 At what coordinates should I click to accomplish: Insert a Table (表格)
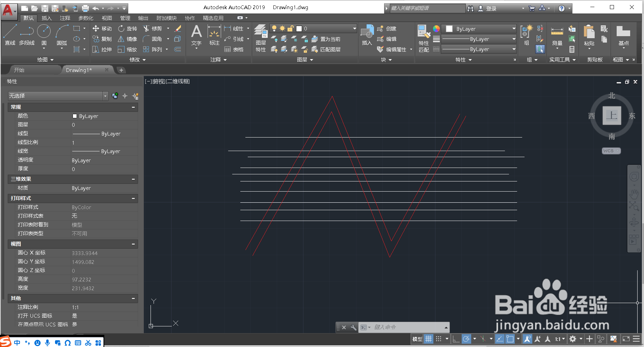234,50
